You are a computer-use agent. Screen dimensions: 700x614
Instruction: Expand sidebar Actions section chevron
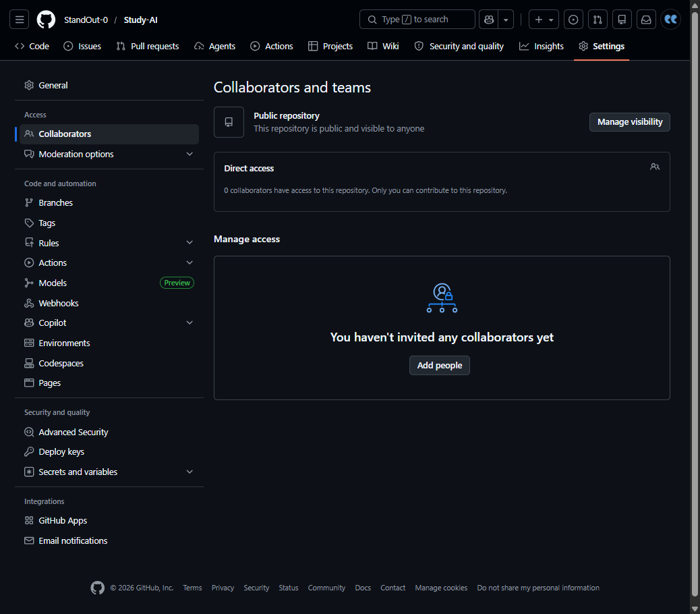pyautogui.click(x=189, y=262)
